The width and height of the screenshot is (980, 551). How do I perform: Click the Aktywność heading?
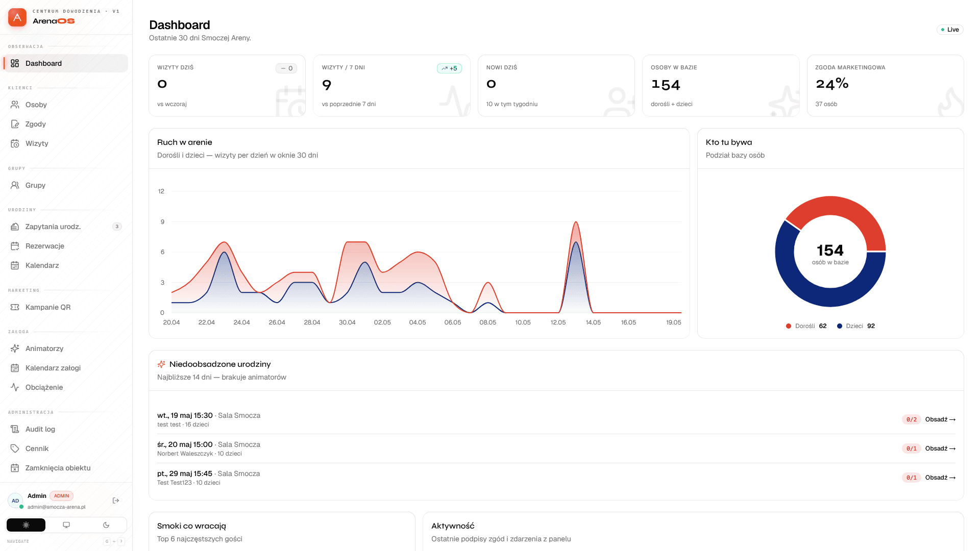(453, 526)
